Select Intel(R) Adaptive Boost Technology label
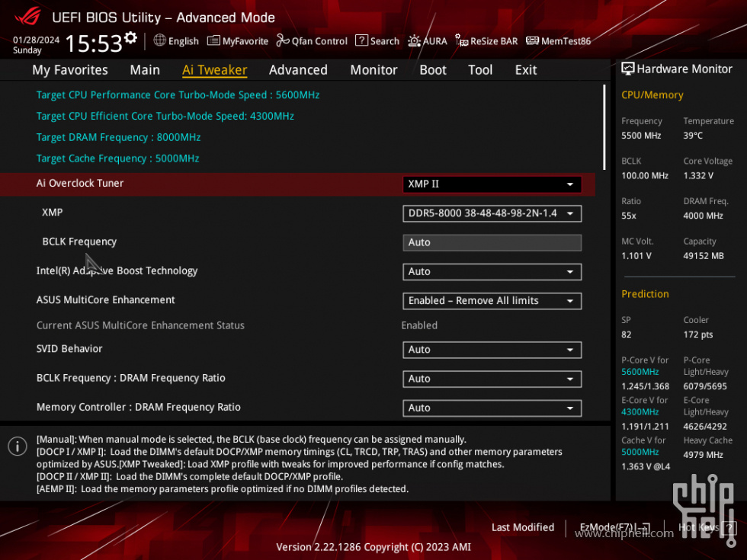 (x=117, y=270)
